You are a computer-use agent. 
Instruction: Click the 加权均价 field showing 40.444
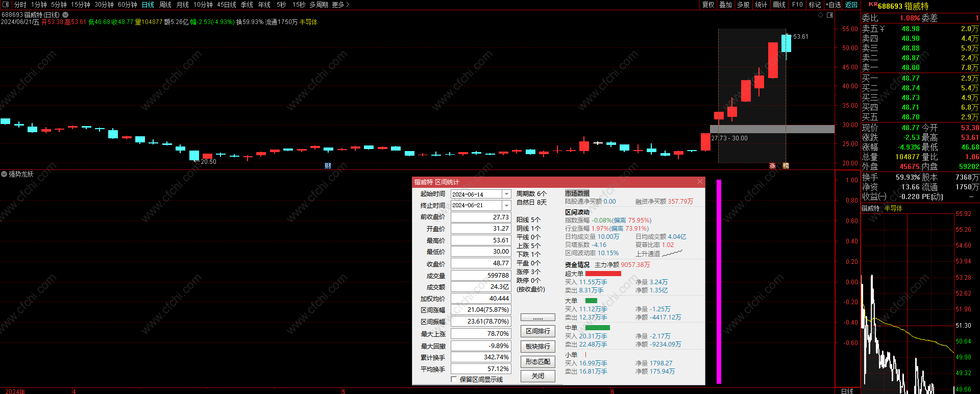tap(480, 299)
